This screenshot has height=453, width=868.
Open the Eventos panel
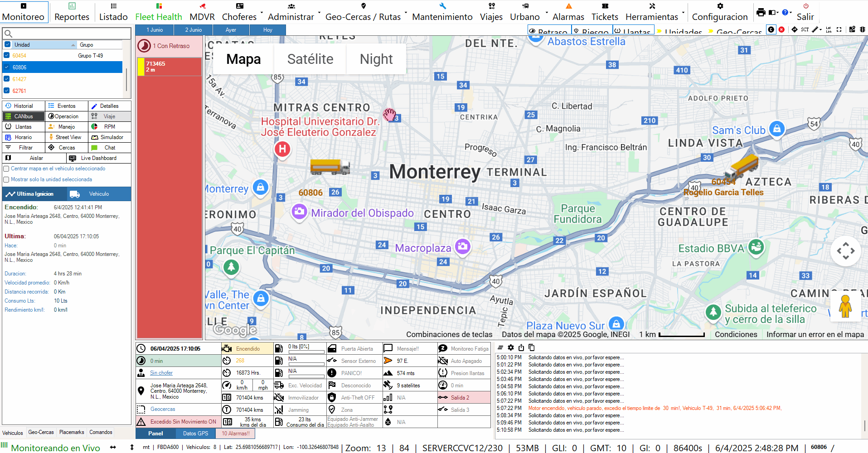[x=67, y=106]
